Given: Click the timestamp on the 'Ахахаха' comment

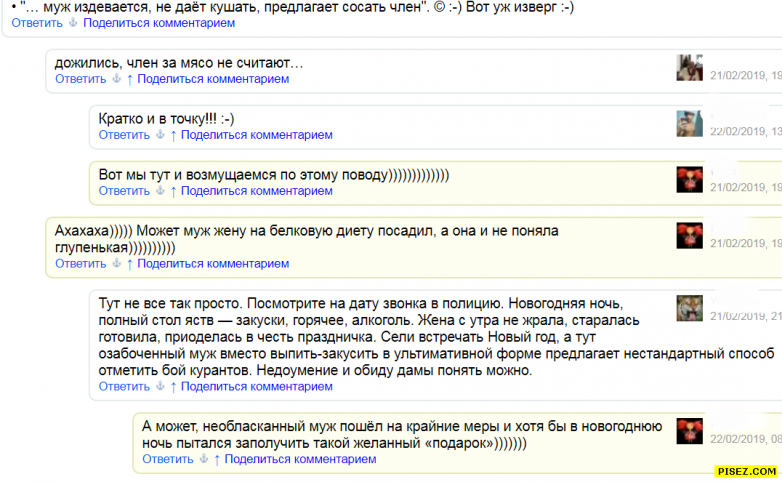Looking at the screenshot, I should click(x=745, y=243).
